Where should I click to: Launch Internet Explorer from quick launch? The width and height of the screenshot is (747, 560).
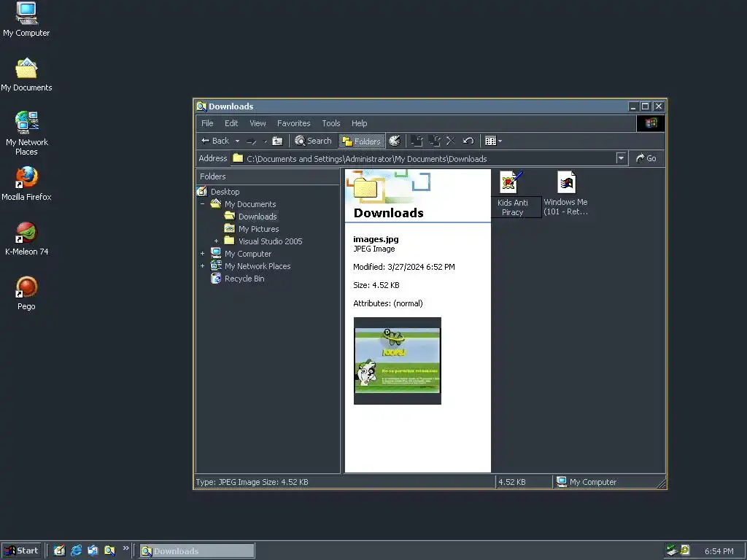pyautogui.click(x=76, y=551)
